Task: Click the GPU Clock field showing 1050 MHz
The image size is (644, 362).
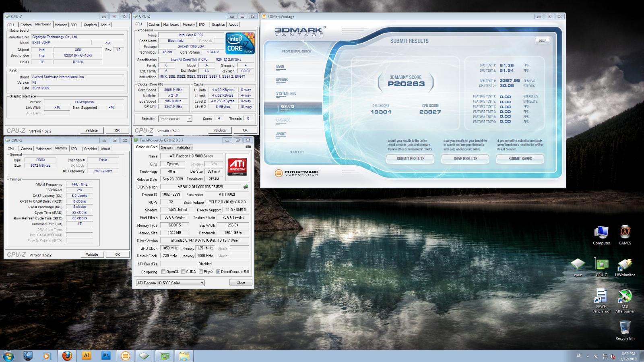Action: [170, 248]
